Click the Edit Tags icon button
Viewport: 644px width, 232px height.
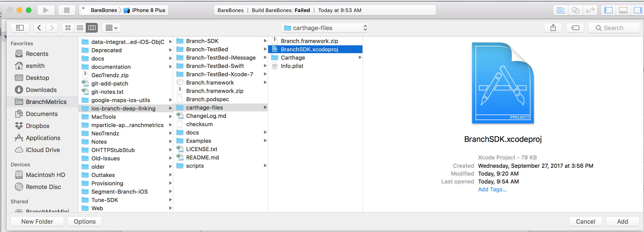pos(575,28)
